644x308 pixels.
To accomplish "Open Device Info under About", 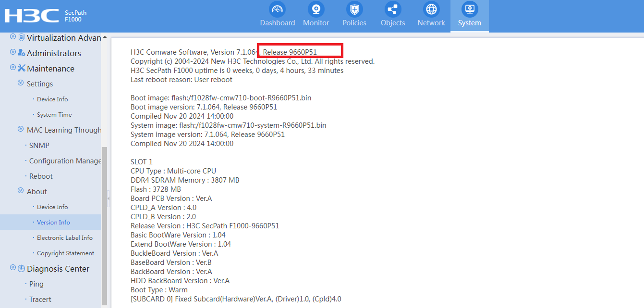I will click(x=52, y=207).
